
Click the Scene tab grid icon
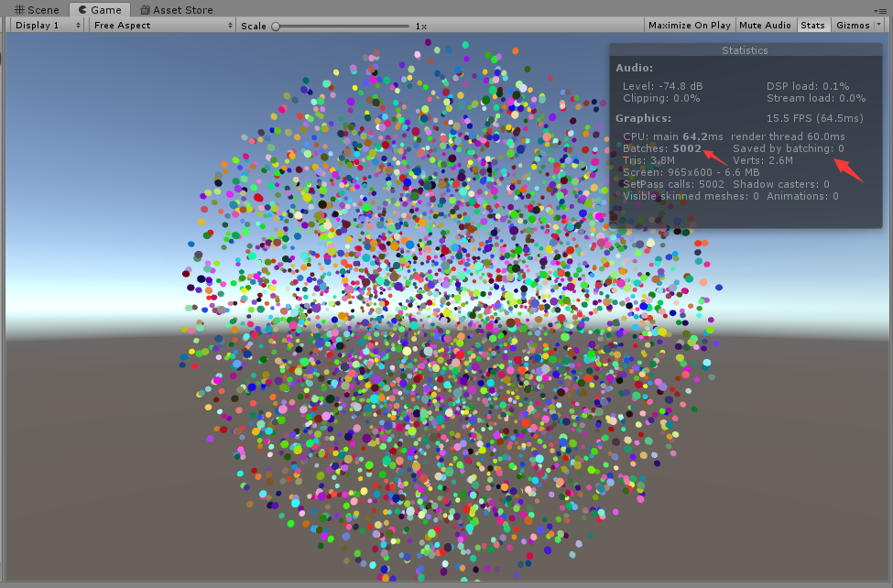19,10
